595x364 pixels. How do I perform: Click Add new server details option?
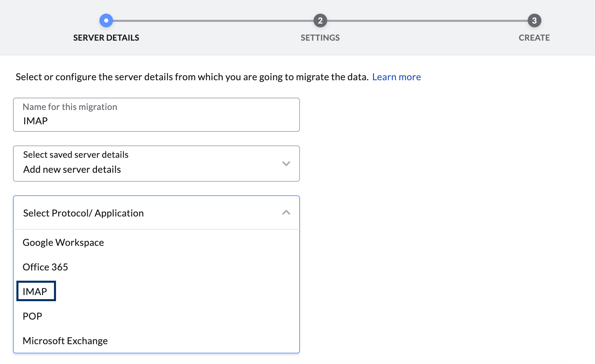72,169
